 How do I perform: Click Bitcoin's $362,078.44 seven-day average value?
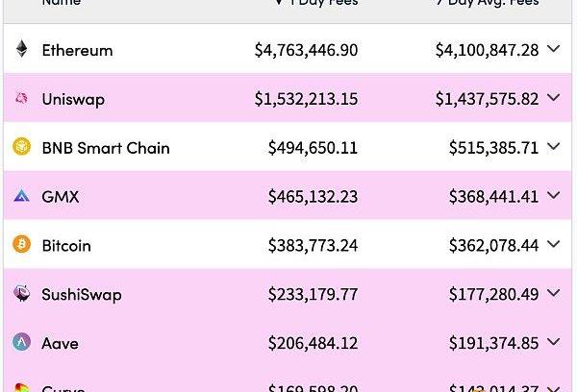[x=493, y=246]
